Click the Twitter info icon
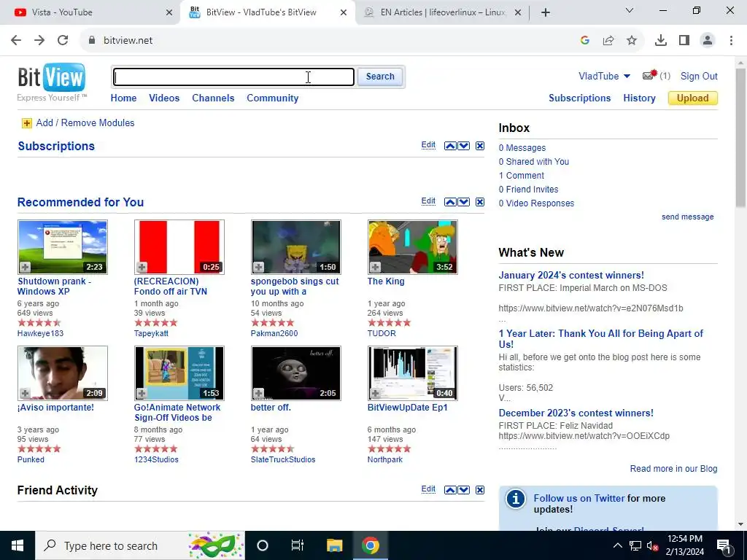The image size is (747, 560). [x=516, y=499]
